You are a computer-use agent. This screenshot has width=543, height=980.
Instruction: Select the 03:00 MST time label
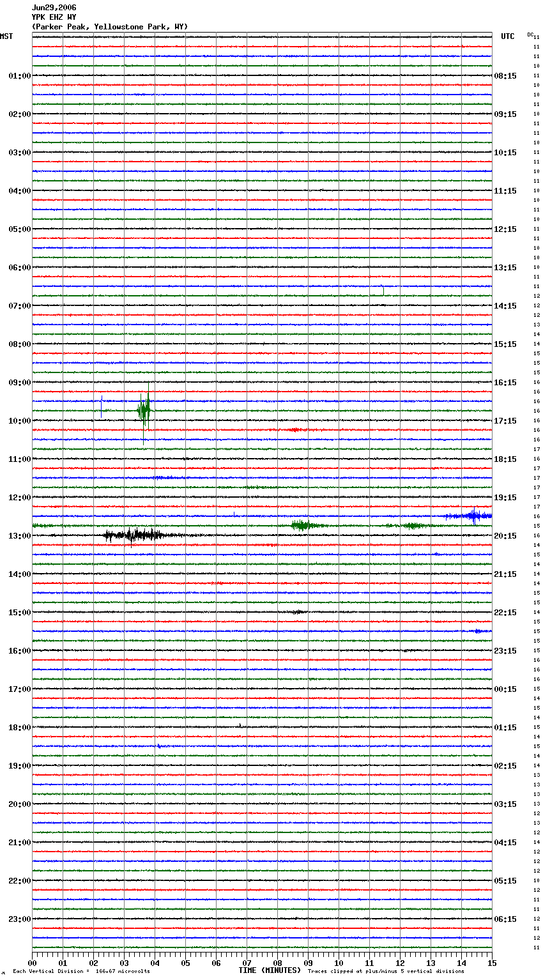tap(19, 153)
